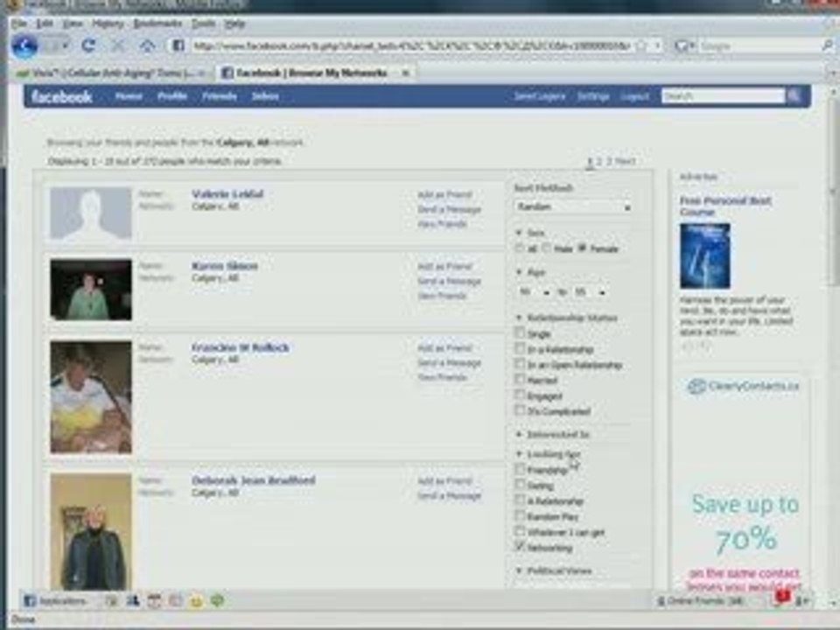
Task: Click Send a Message for Francine
Action: pos(449,363)
